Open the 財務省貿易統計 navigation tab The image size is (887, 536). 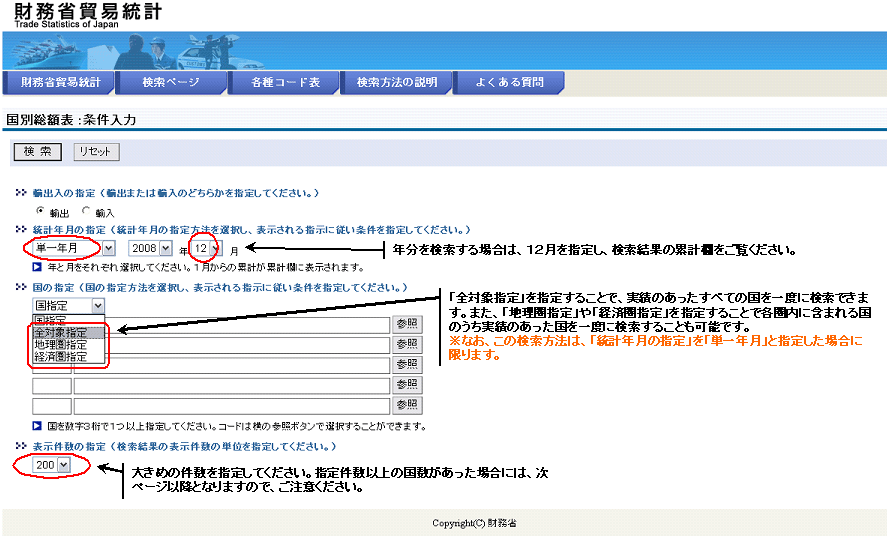60,83
